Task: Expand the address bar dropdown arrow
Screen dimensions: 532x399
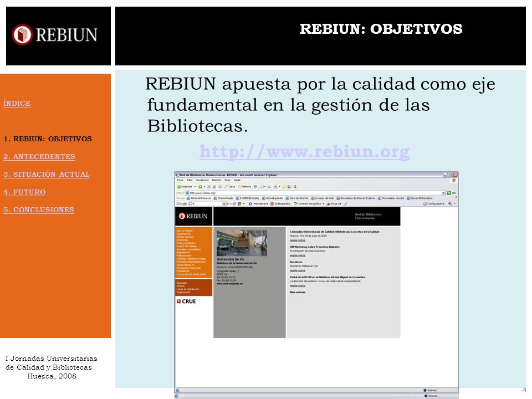Action: pyautogui.click(x=443, y=193)
